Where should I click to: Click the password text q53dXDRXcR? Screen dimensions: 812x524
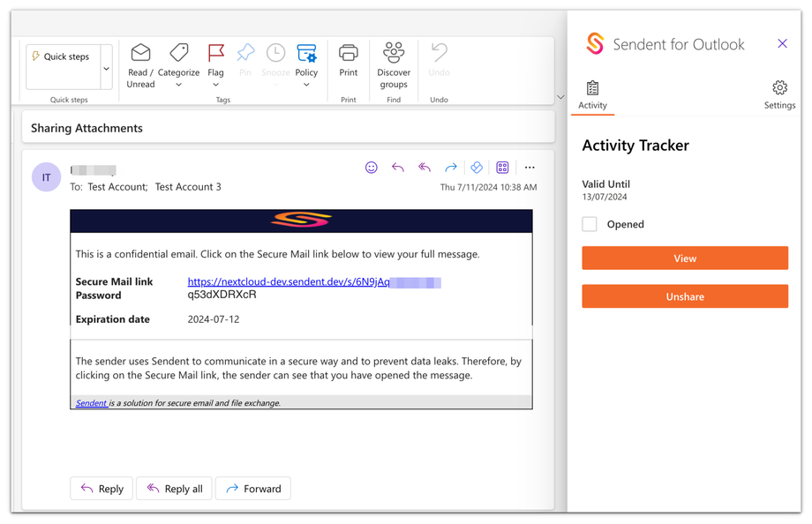(x=222, y=295)
